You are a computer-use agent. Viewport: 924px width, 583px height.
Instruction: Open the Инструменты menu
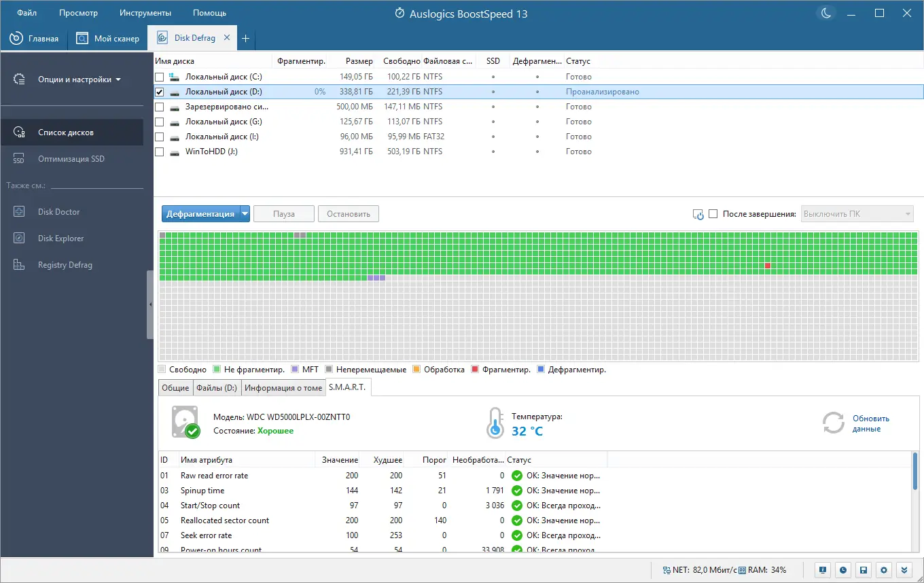(x=145, y=13)
